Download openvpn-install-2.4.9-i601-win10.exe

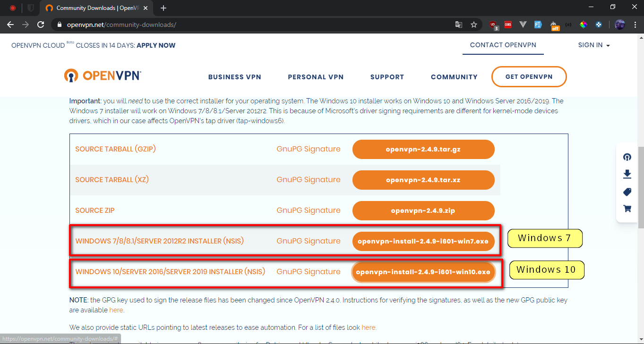tap(423, 272)
